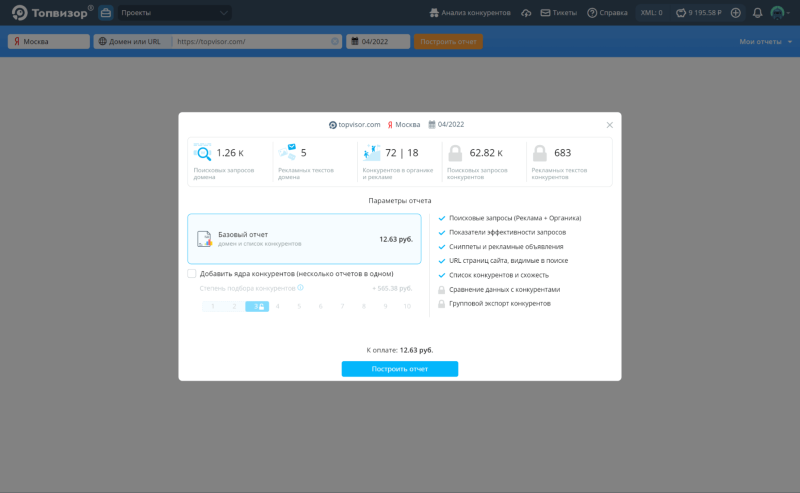
Task: Click the info icon near Степень подбора конкурентов
Action: [x=300, y=288]
